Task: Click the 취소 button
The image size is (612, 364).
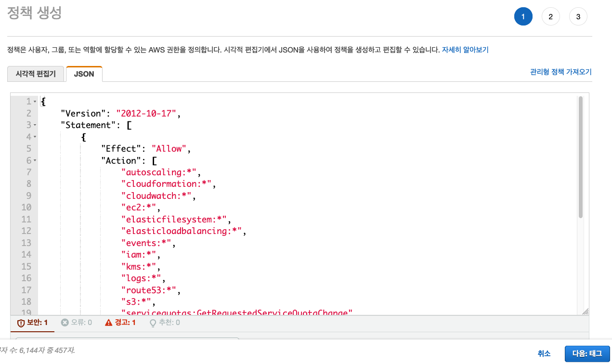Action: coord(544,353)
